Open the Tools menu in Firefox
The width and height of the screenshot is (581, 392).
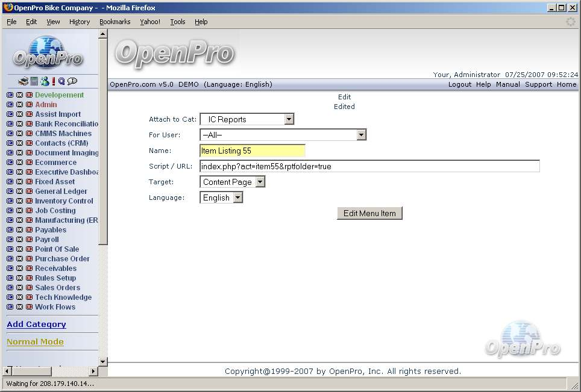(x=178, y=22)
